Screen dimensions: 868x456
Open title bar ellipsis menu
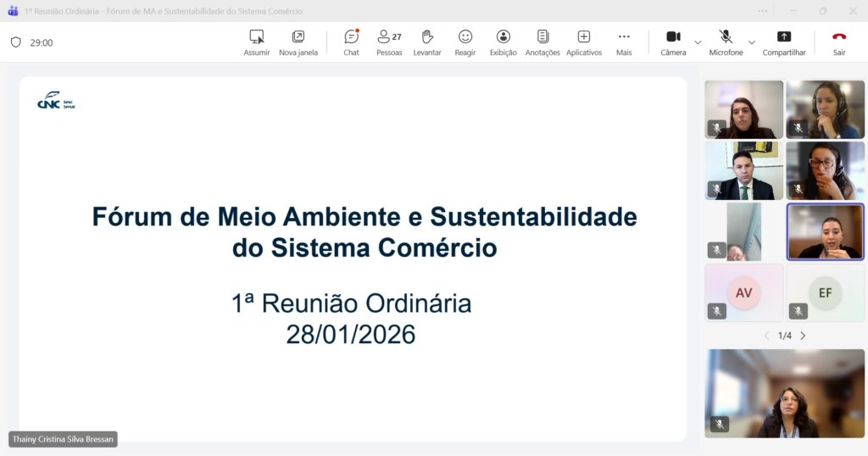point(763,11)
